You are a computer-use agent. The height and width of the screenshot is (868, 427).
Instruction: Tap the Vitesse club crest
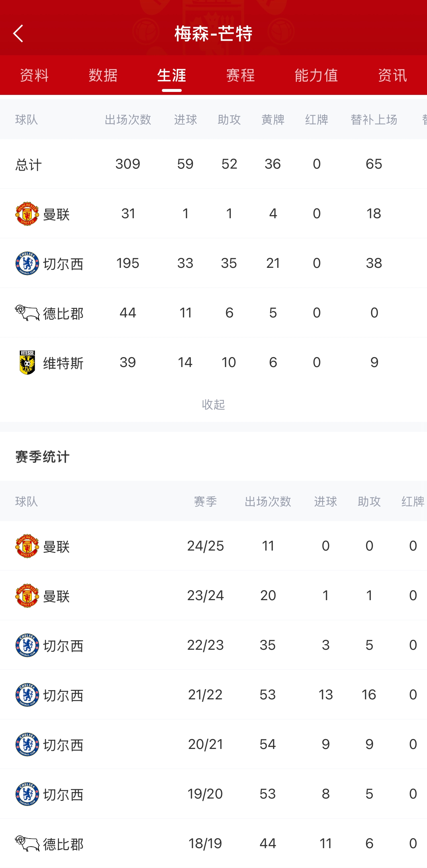27,362
